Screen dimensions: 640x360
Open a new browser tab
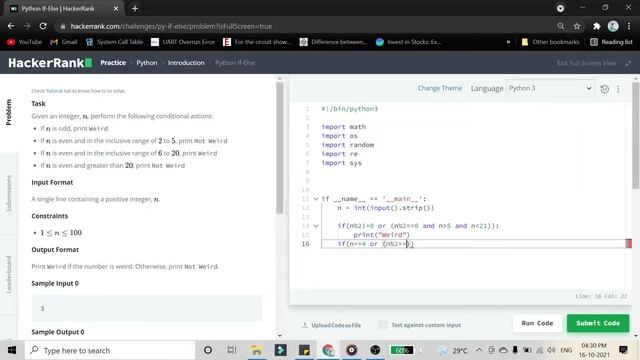(x=135, y=8)
